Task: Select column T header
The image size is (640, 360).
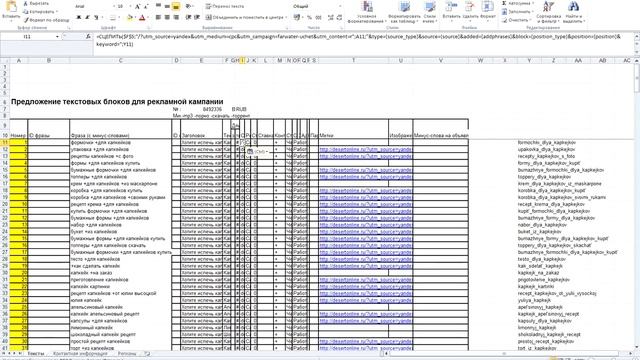Action: tap(353, 60)
